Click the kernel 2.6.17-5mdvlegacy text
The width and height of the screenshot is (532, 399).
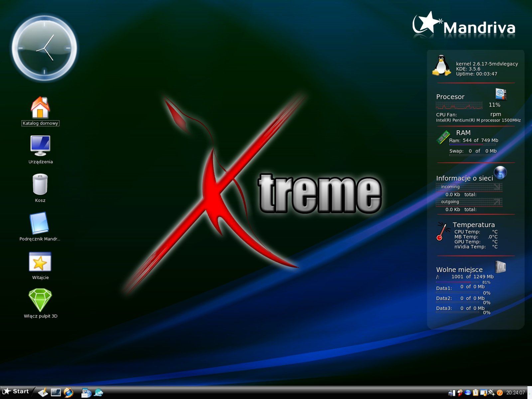pos(487,64)
